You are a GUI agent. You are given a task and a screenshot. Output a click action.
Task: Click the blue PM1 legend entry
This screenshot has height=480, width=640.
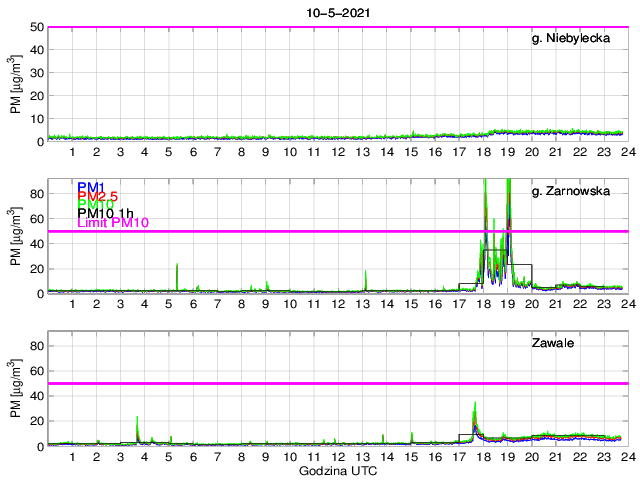(x=90, y=187)
